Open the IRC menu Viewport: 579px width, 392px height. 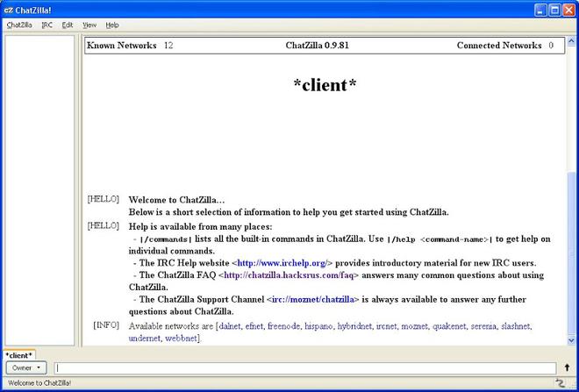pyautogui.click(x=46, y=25)
